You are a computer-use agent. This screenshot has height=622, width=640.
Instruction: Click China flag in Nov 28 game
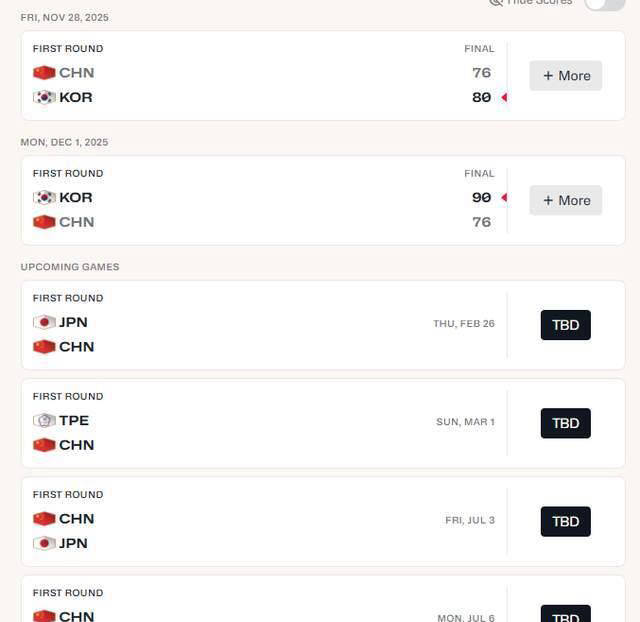[x=44, y=73]
